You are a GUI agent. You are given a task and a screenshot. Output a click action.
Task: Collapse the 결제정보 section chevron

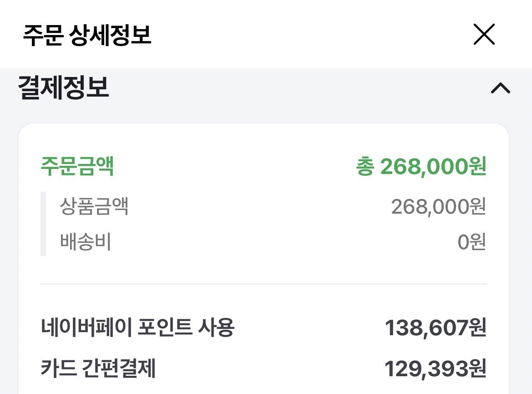coord(501,88)
